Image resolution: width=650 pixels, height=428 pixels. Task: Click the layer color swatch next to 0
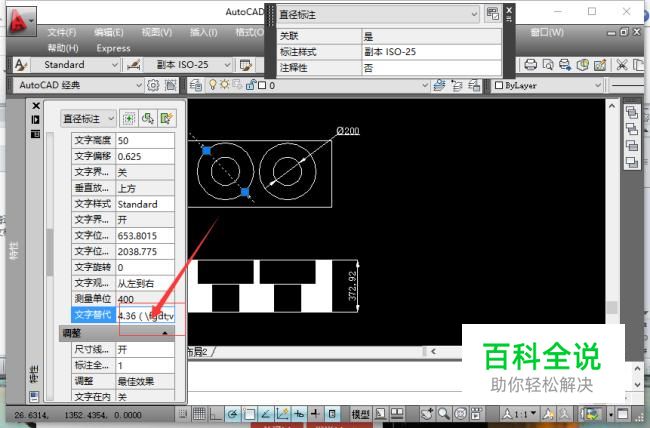[x=262, y=85]
